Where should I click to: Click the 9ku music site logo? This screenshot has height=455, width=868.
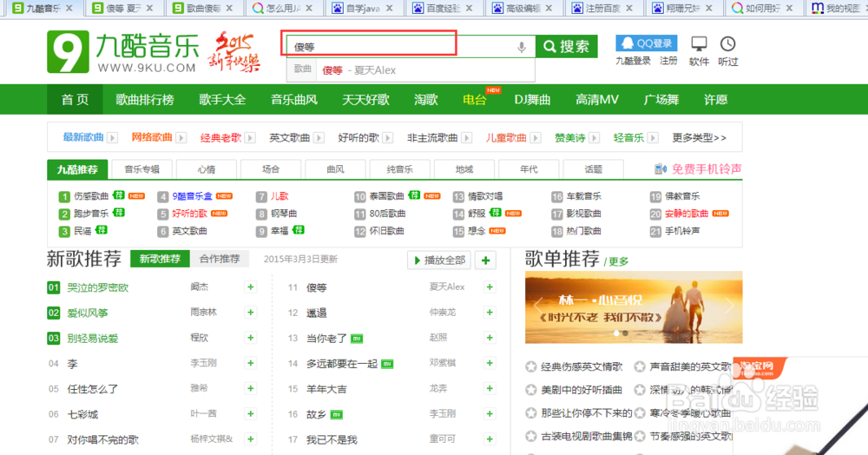(x=122, y=52)
